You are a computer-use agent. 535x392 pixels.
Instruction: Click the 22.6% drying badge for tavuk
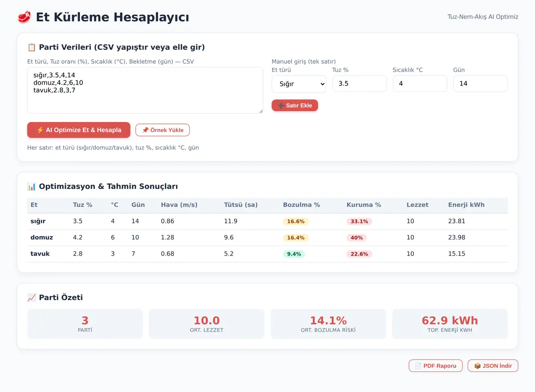coord(359,254)
